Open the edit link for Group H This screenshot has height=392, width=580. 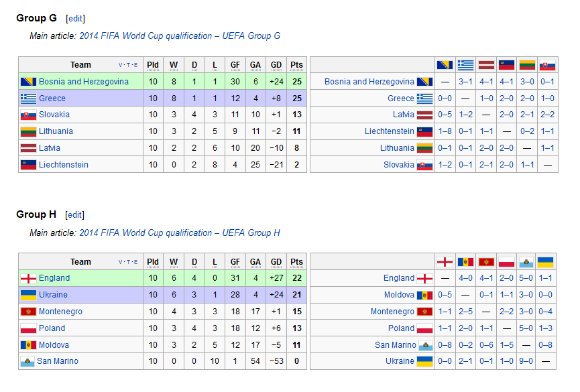[74, 215]
